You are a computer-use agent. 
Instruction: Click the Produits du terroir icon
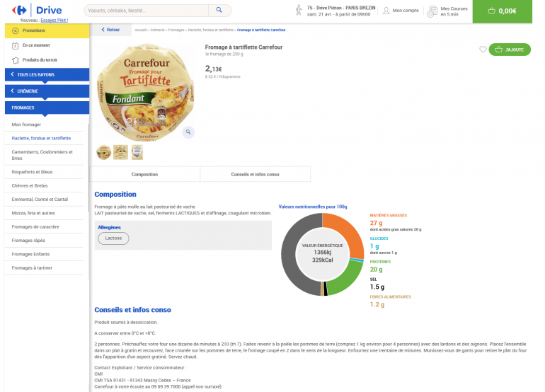[15, 59]
